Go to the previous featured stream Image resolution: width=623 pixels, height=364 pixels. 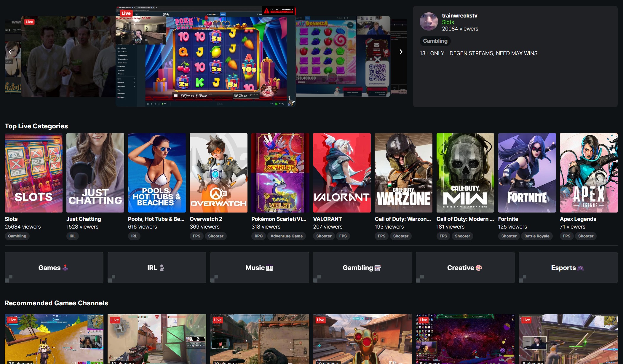[x=10, y=52]
